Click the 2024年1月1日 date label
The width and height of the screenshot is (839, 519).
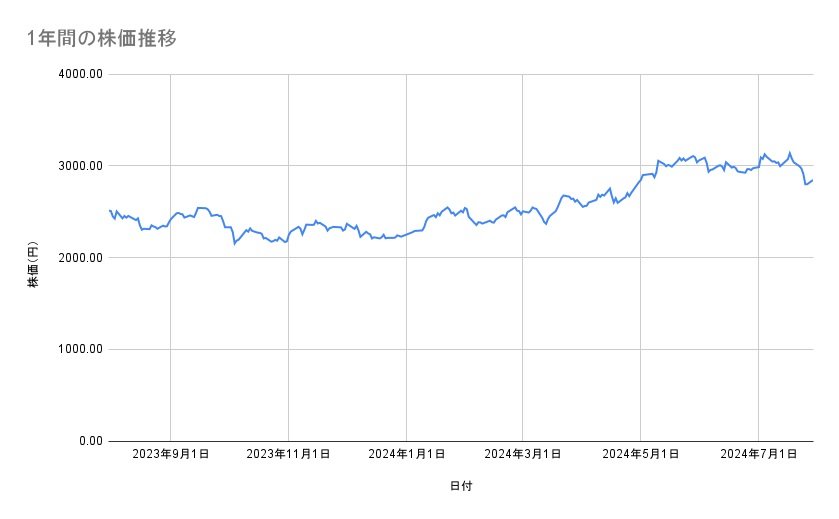point(406,454)
